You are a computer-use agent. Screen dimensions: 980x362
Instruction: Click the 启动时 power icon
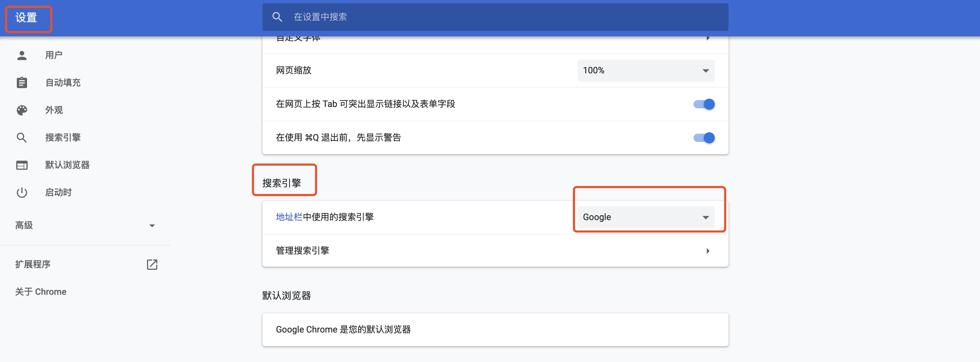pyautogui.click(x=22, y=193)
